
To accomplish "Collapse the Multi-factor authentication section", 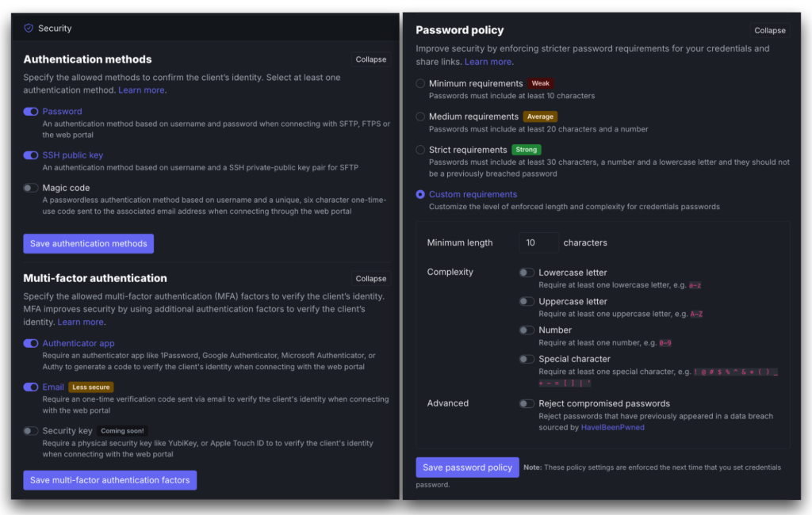I will (370, 279).
